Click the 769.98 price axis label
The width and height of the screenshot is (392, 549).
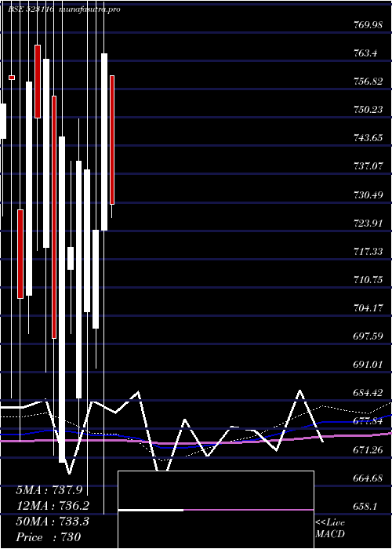tap(368, 25)
